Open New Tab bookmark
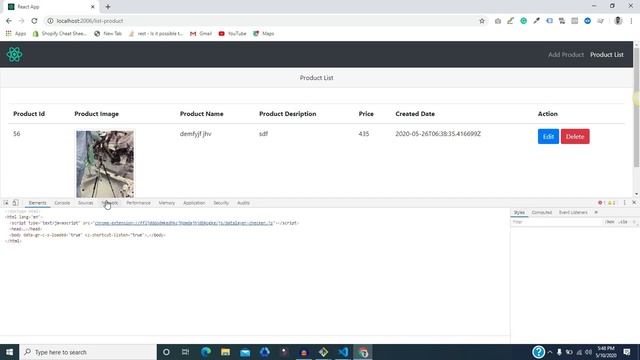The height and width of the screenshot is (360, 640). tap(108, 33)
